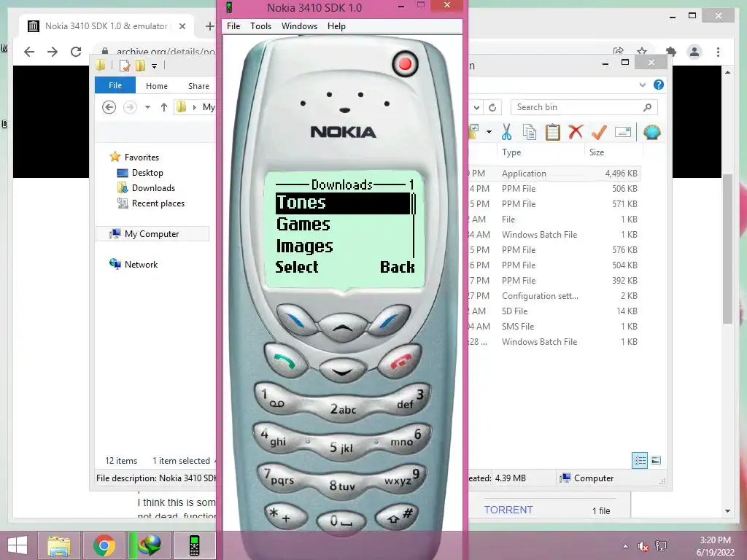The image size is (747, 560).
Task: Tap the 8 tuv key on keypad
Action: pos(341,485)
